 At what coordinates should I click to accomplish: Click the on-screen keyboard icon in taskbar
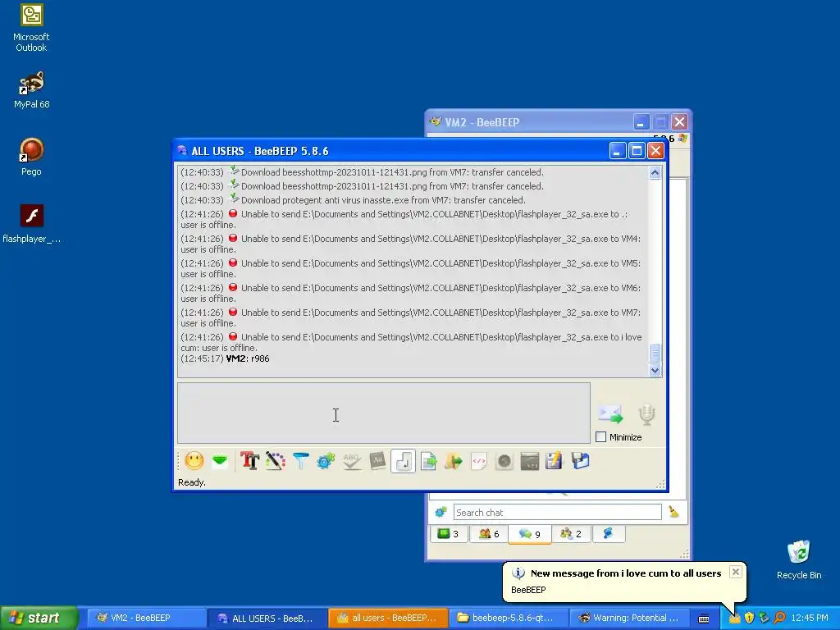click(x=704, y=619)
